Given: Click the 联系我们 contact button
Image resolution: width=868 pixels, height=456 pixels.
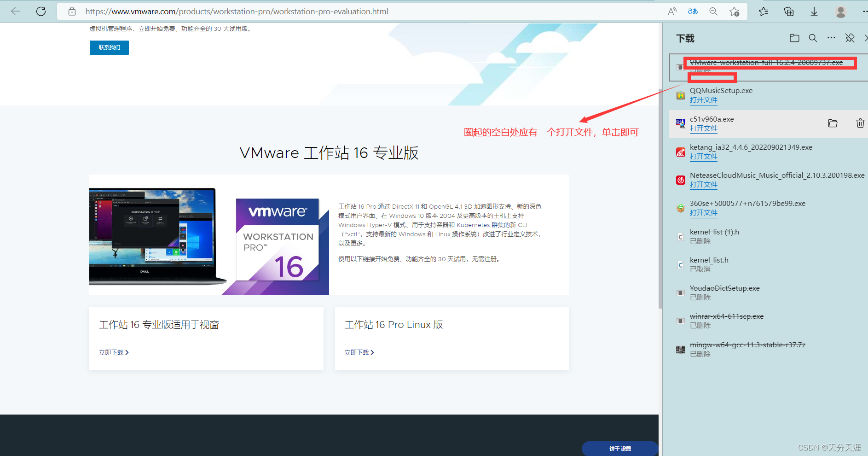Looking at the screenshot, I should tap(109, 47).
